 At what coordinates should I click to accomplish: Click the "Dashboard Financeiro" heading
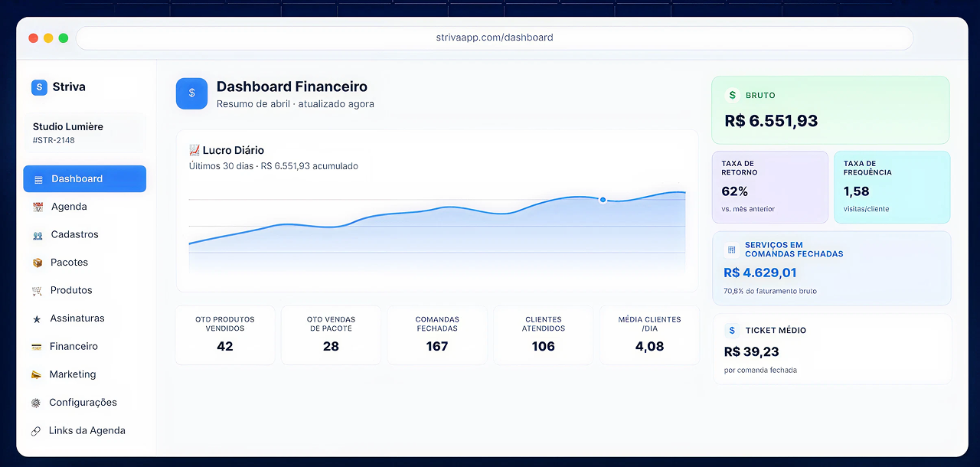pyautogui.click(x=292, y=87)
